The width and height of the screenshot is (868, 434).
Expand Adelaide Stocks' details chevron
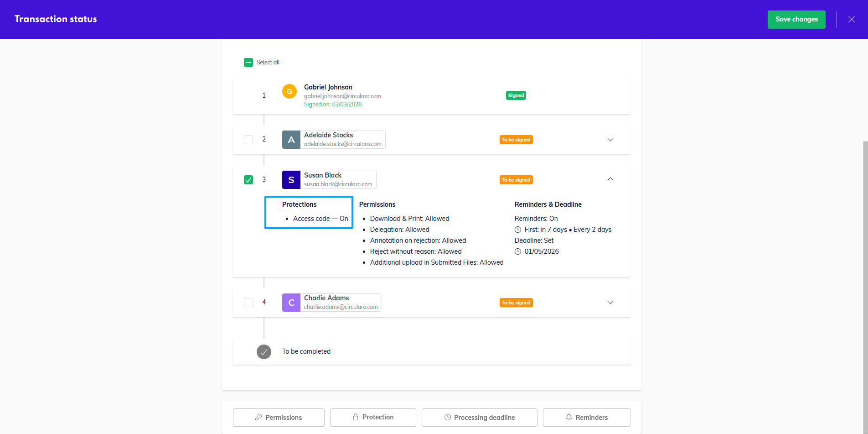pyautogui.click(x=610, y=140)
